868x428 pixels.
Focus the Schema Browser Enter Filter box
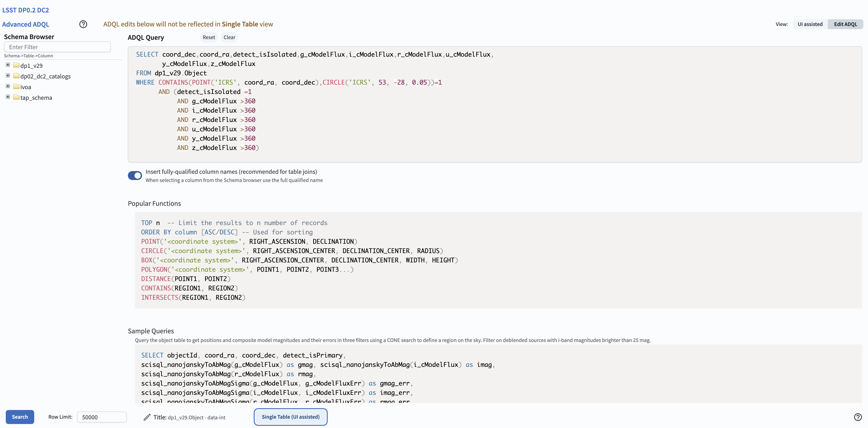pos(57,47)
